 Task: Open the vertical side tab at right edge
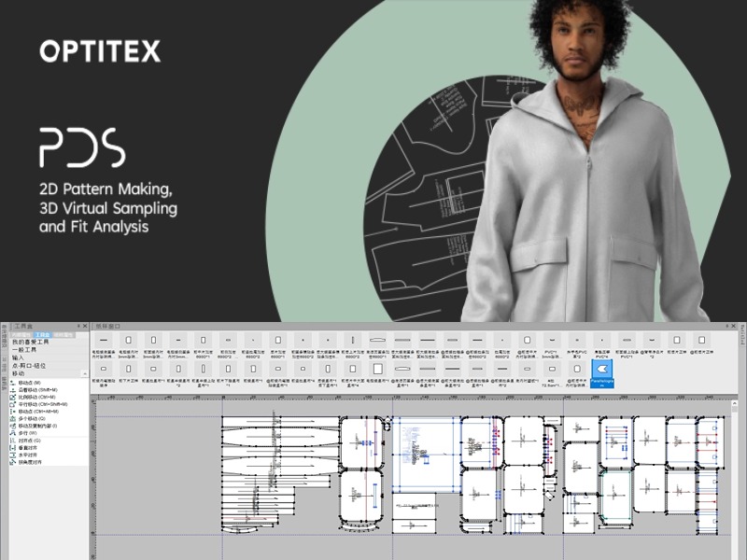(742, 334)
